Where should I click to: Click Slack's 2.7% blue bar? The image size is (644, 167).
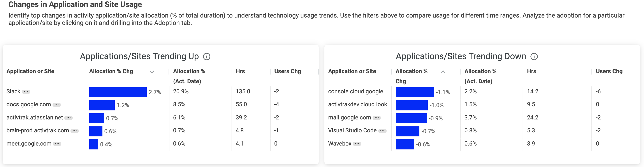(x=118, y=92)
